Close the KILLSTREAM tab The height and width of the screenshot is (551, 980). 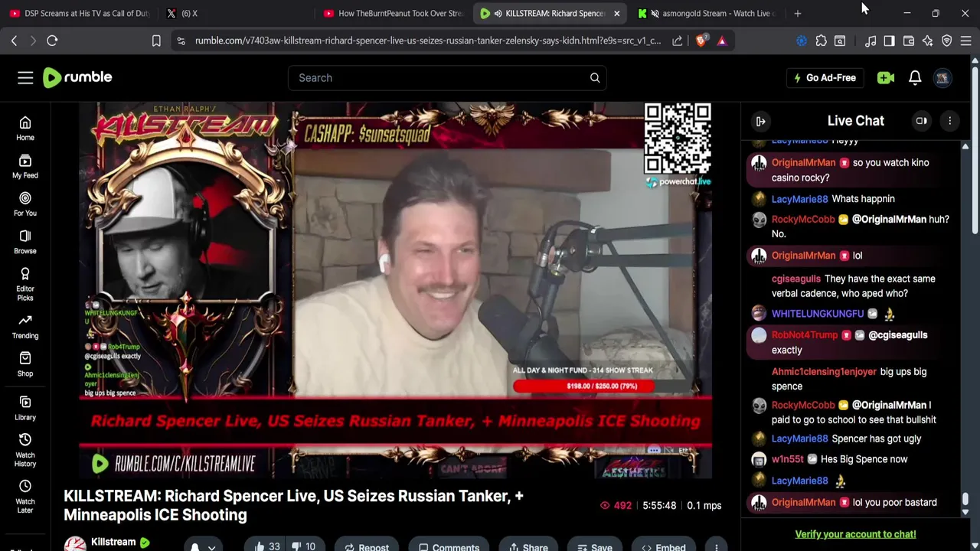tap(616, 13)
